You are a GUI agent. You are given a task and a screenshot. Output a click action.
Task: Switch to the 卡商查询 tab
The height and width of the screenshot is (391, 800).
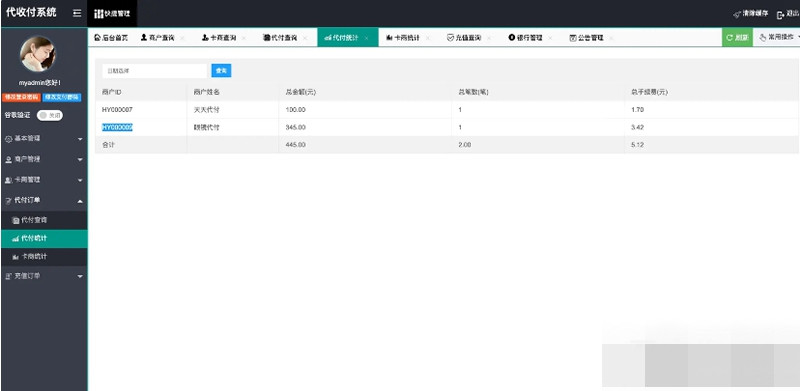click(219, 38)
